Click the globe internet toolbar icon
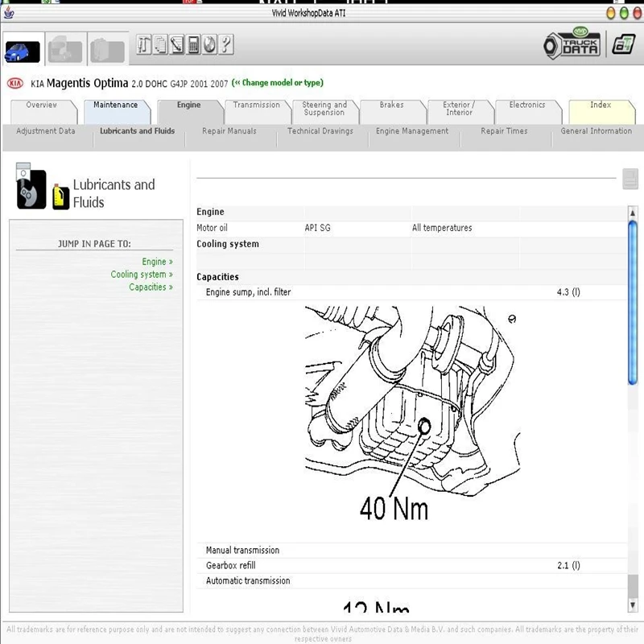The height and width of the screenshot is (644, 644). 209,44
